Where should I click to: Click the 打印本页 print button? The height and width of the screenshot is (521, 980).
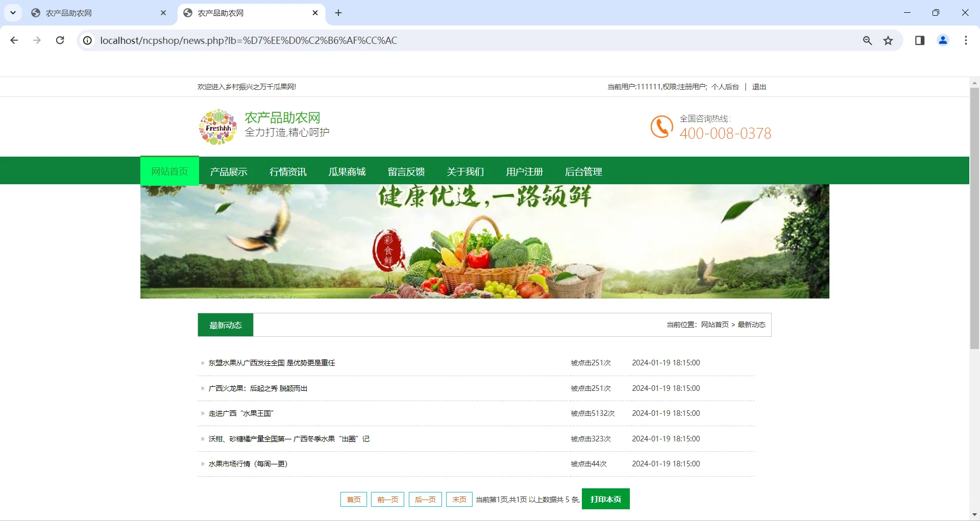605,499
